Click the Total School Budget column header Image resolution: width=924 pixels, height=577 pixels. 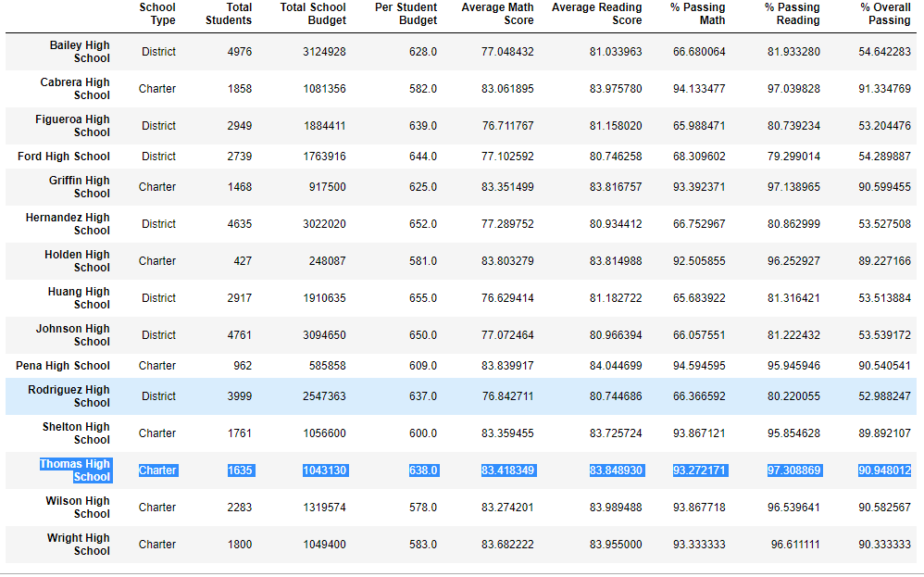[313, 14]
